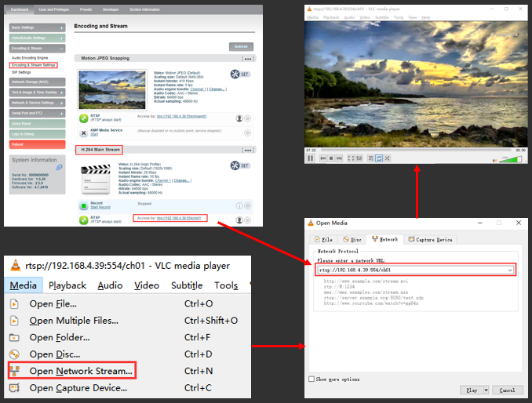The width and height of the screenshot is (532, 403).
Task: Mute audio via the VLC speaker icon
Action: [494, 160]
